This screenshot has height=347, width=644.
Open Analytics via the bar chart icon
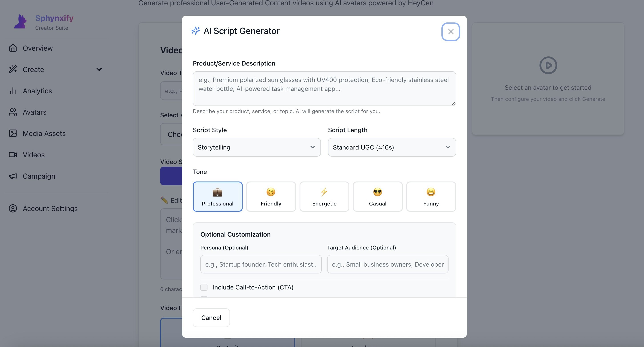click(x=12, y=90)
